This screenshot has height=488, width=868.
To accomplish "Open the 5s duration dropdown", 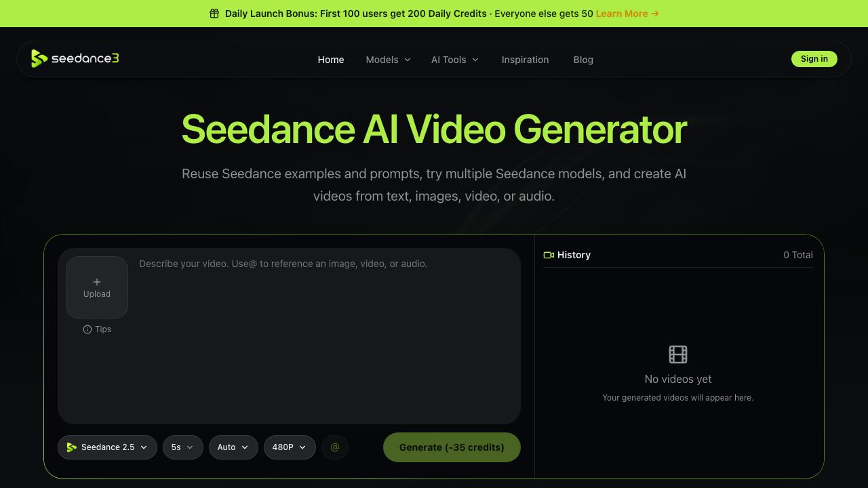I will 183,447.
